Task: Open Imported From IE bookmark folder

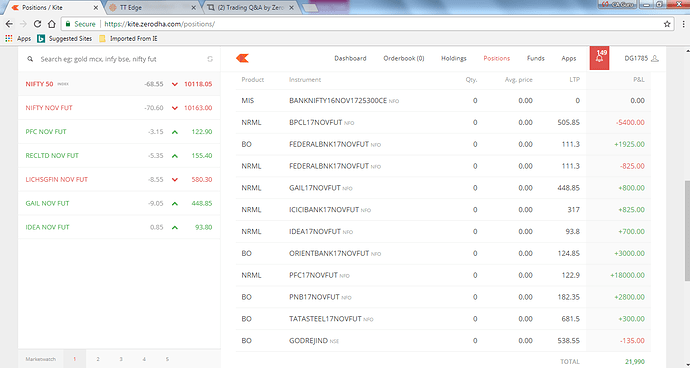Action: click(x=128, y=39)
